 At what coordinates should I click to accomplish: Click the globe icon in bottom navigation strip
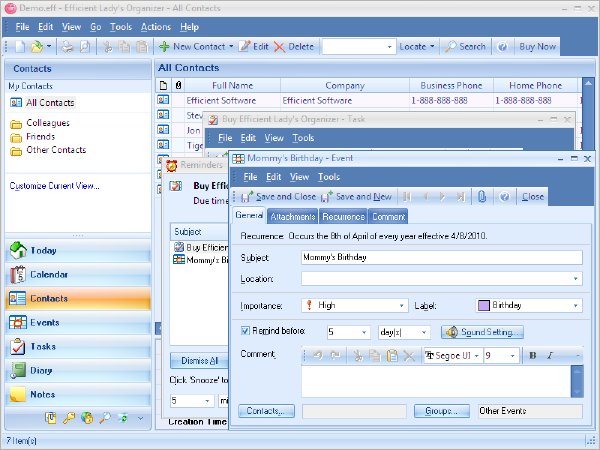click(87, 418)
